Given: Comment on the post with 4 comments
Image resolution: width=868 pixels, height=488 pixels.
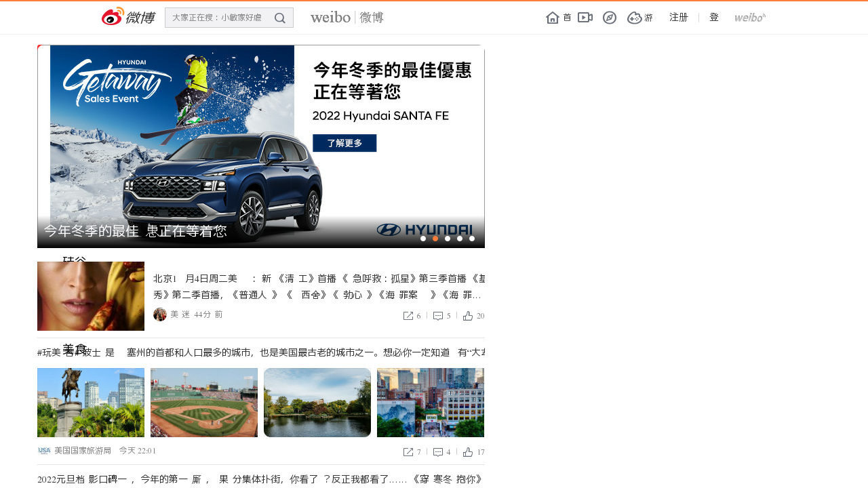Looking at the screenshot, I should point(441,452).
